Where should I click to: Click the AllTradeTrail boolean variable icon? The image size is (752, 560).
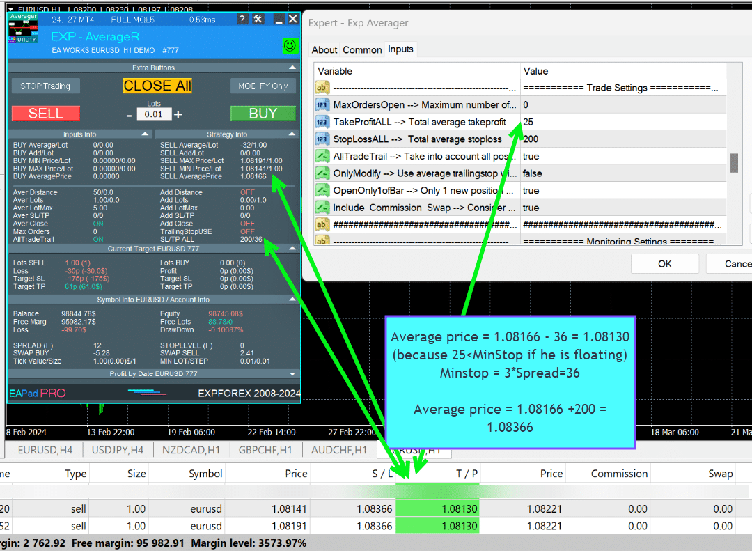322,157
